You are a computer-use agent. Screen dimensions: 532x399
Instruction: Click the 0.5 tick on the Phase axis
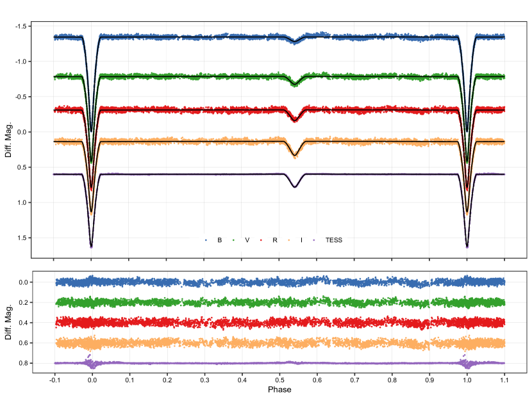coord(279,380)
